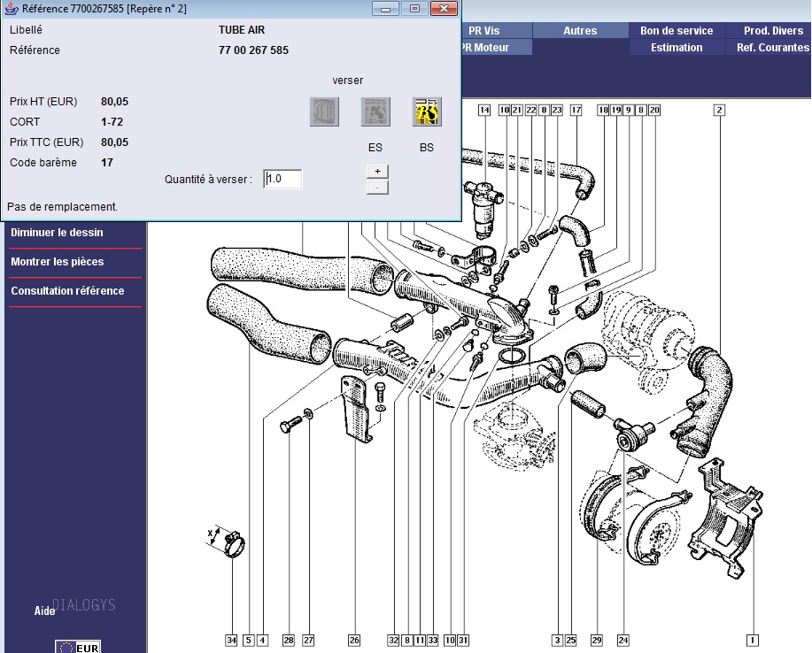
Task: Click the Code barème value 17
Action: pyautogui.click(x=106, y=163)
